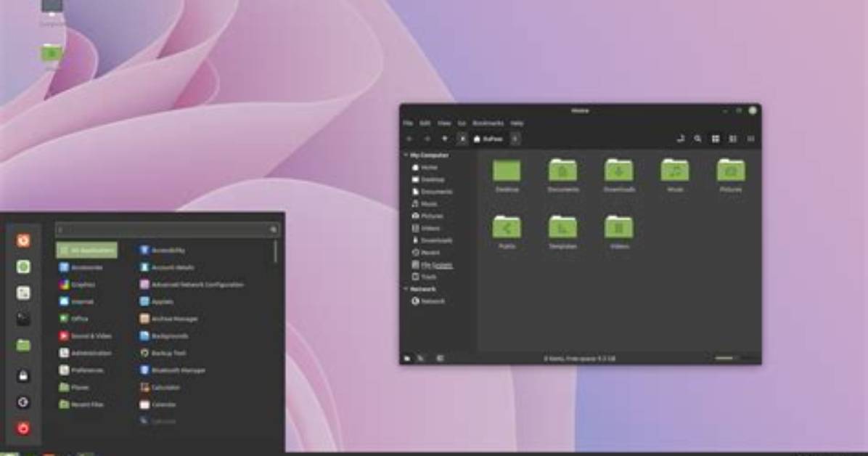868x456 pixels.
Task: Select Home in the file manager sidebar
Action: coord(425,167)
